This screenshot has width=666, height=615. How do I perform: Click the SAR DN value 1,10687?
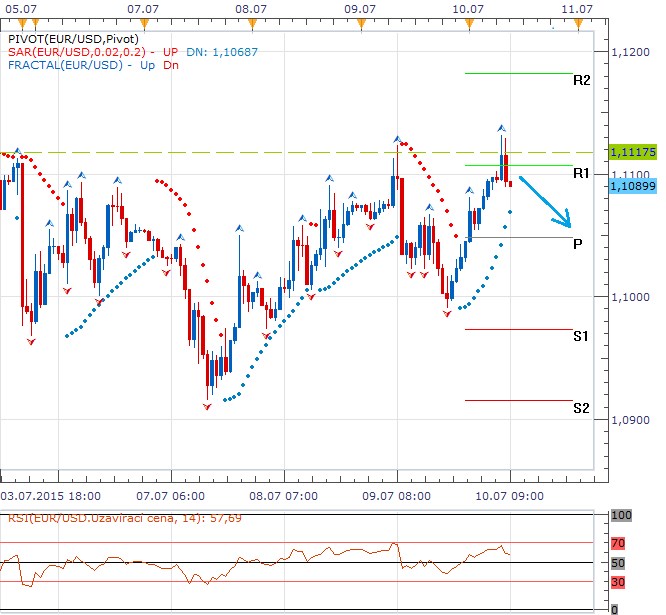tap(235, 52)
